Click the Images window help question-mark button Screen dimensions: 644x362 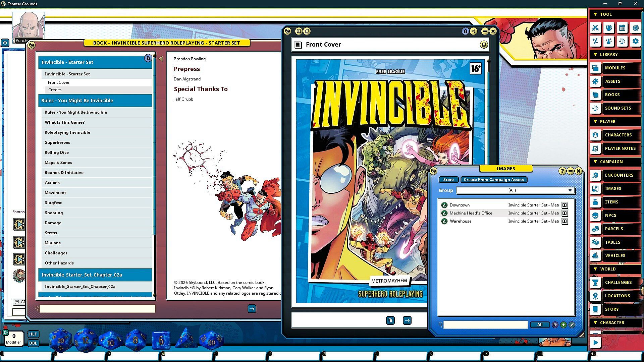click(562, 171)
